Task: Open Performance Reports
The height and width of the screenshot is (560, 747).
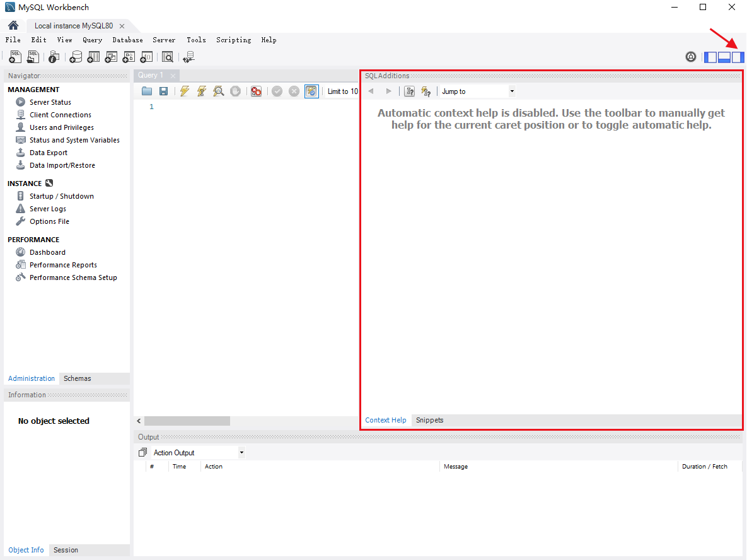Action: (63, 265)
